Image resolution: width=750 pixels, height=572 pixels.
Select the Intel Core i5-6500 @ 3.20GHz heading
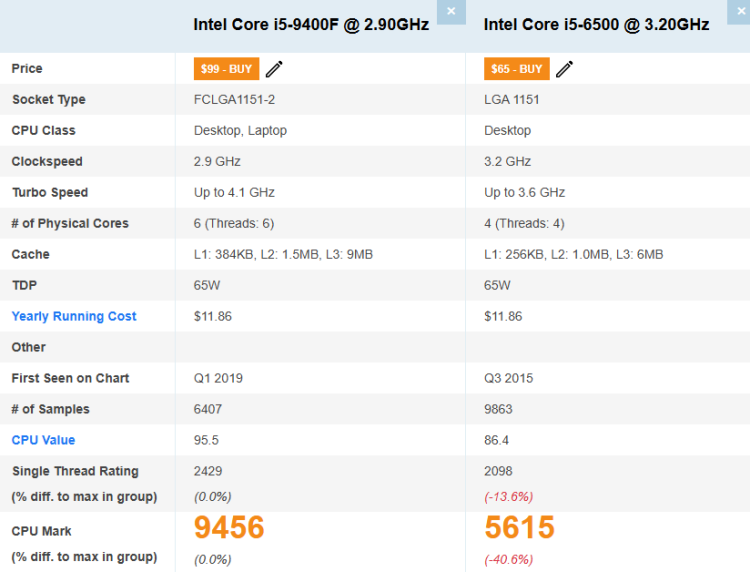click(596, 24)
